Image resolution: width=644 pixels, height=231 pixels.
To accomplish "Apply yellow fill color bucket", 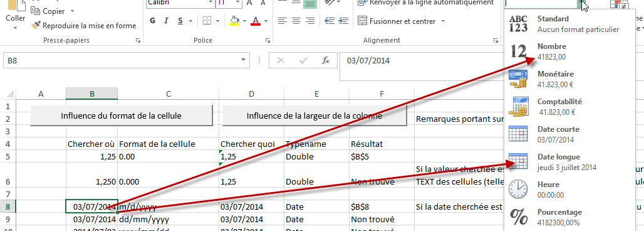I will pyautogui.click(x=234, y=21).
